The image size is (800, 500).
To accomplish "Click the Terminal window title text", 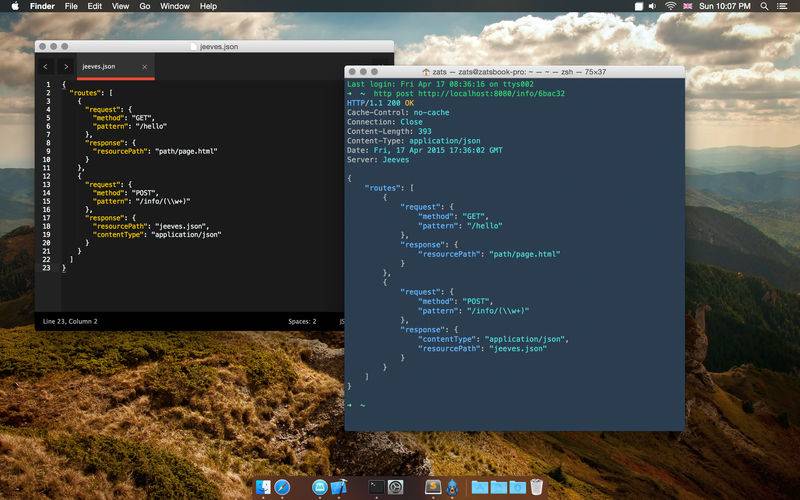I will (x=519, y=72).
